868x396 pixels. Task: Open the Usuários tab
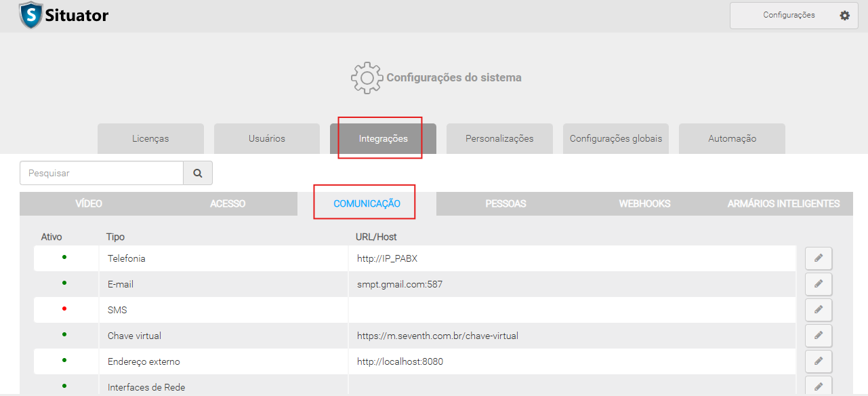point(266,138)
